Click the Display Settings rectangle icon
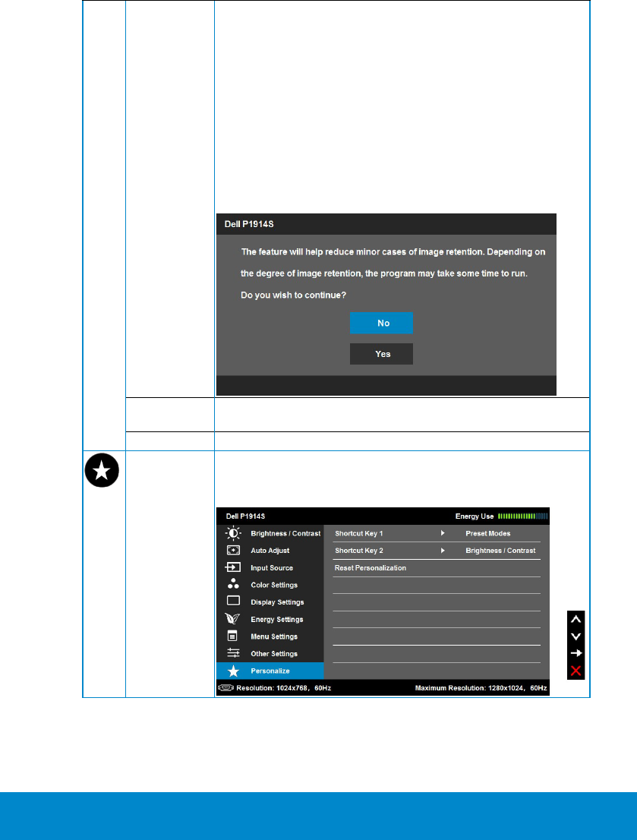This screenshot has width=637, height=840. coord(233,601)
